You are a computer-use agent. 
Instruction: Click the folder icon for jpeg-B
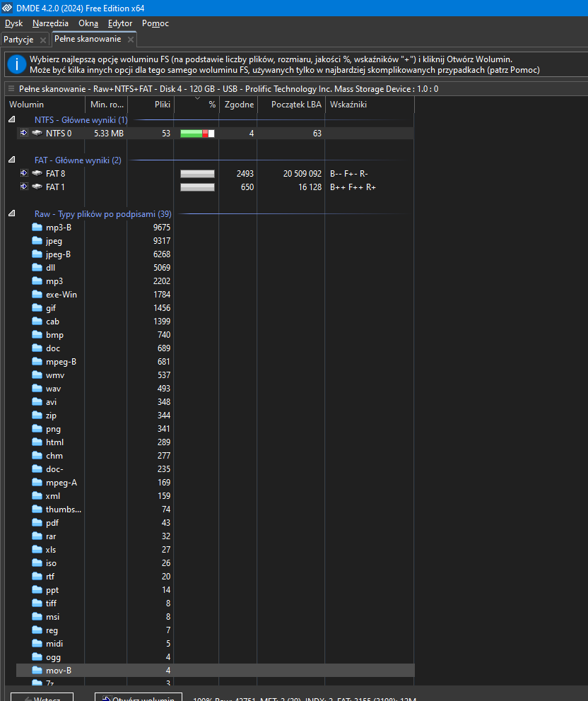point(37,254)
